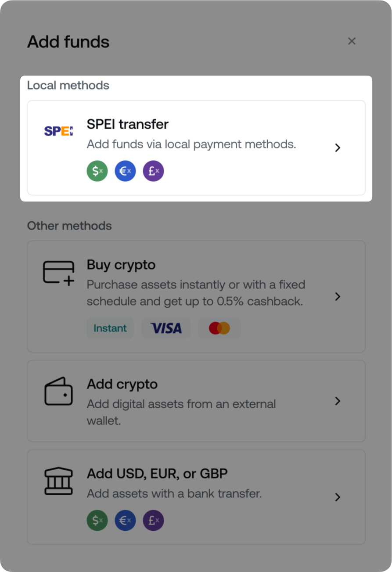Select the EUR currency badge under SPEI transfer

point(125,171)
